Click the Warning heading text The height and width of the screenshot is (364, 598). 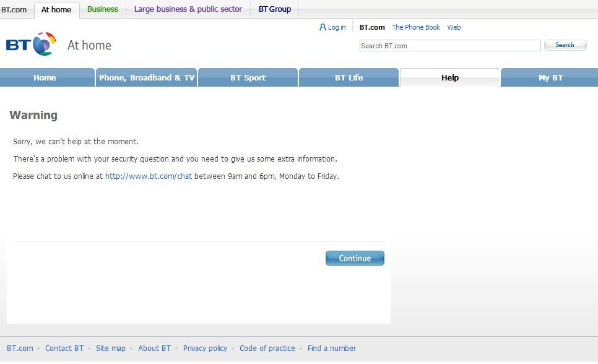(33, 115)
